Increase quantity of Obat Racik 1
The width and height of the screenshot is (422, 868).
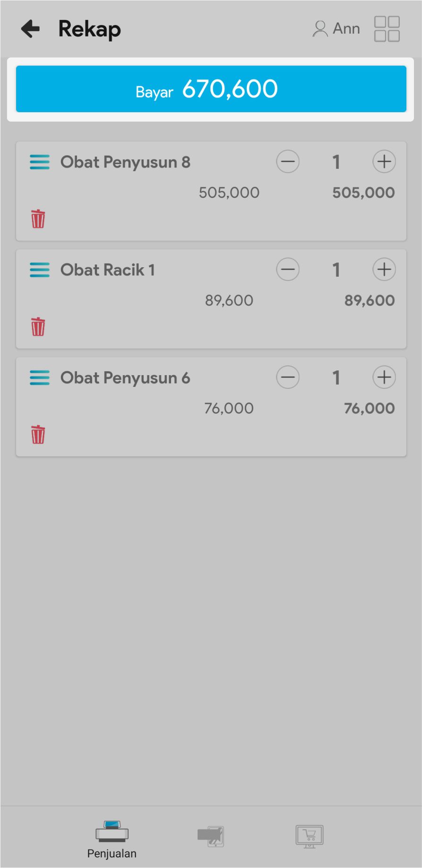[x=384, y=270]
